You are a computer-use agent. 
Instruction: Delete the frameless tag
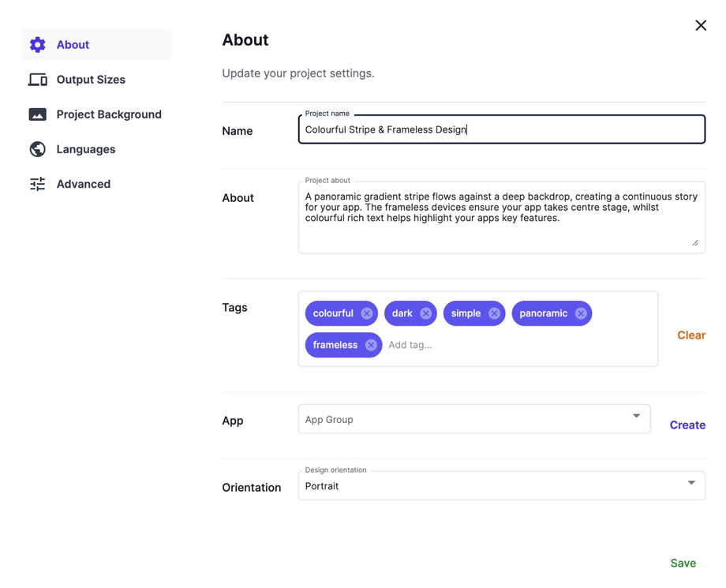coord(370,345)
